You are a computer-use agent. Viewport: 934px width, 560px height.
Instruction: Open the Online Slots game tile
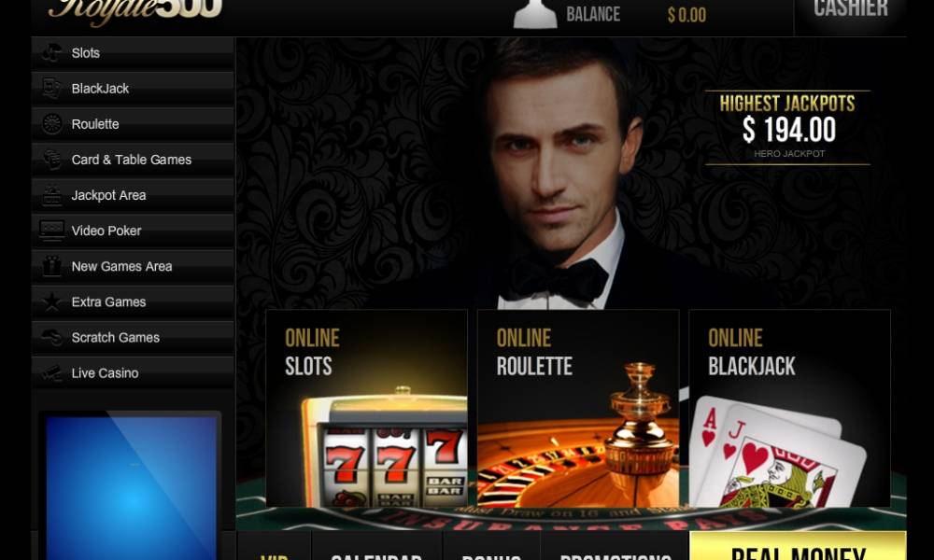pyautogui.click(x=366, y=408)
